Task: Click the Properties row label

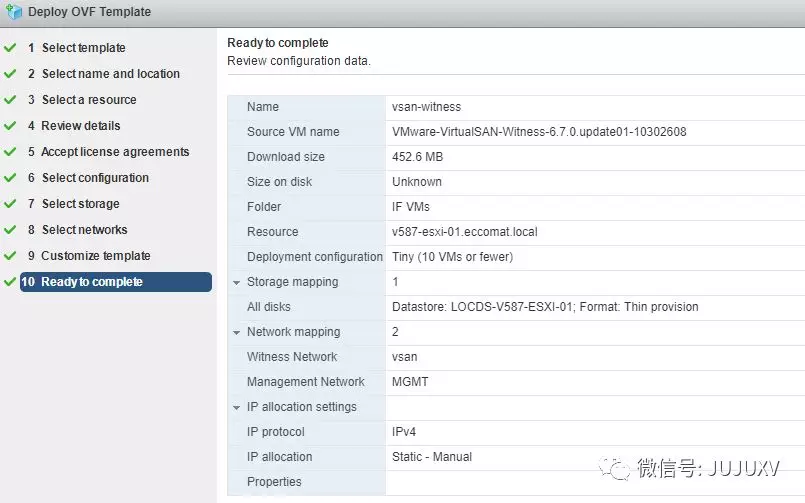Action: [x=274, y=482]
